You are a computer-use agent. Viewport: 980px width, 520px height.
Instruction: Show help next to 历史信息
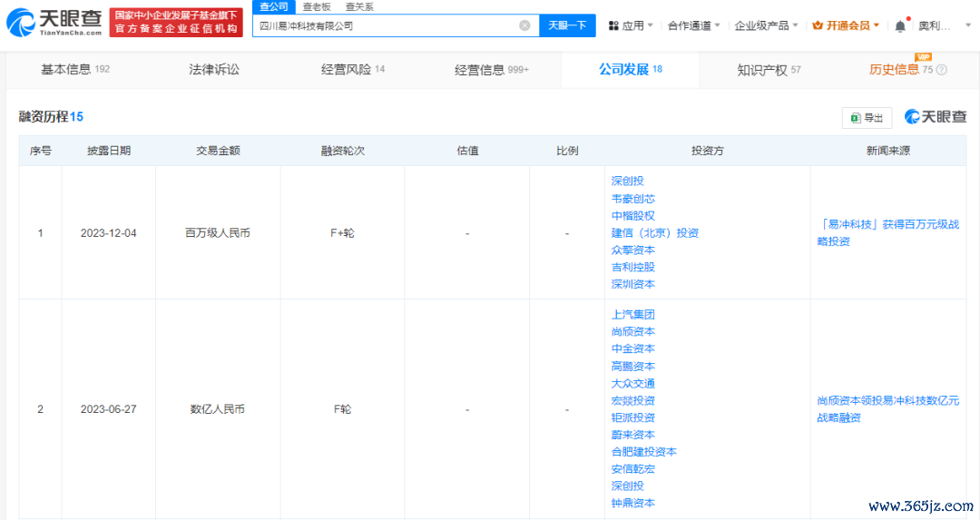click(942, 70)
